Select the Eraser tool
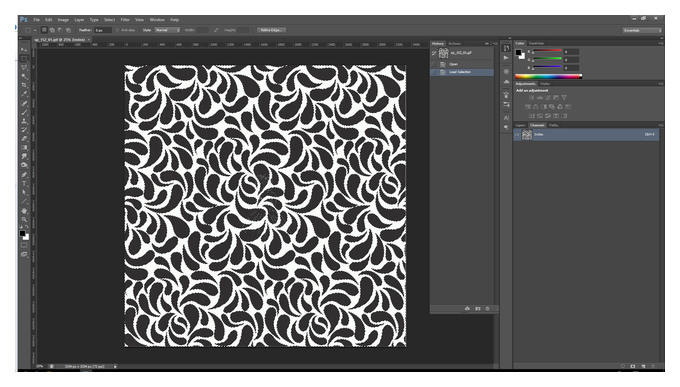 click(x=24, y=139)
